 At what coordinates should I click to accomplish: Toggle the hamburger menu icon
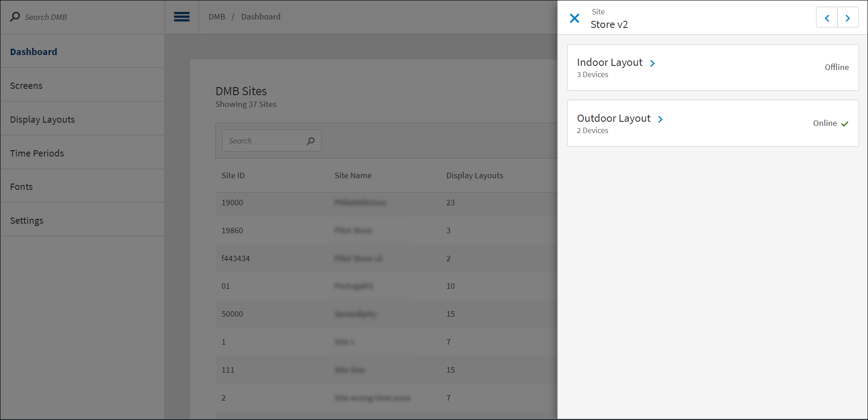click(182, 17)
